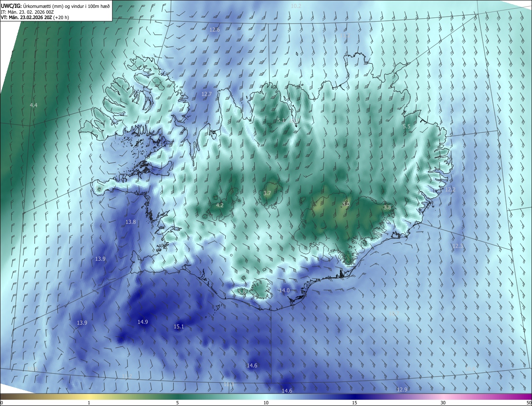Click the legend tick labeled 1
The height and width of the screenshot is (406, 532).
click(x=89, y=403)
